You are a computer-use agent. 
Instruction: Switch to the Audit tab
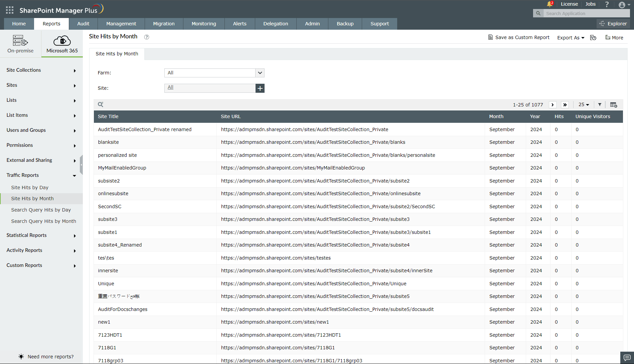(x=83, y=24)
